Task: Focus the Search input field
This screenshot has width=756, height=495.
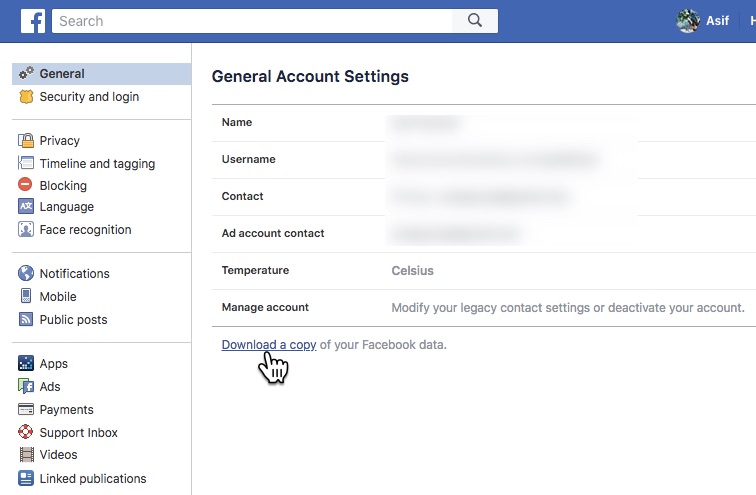Action: 252,21
